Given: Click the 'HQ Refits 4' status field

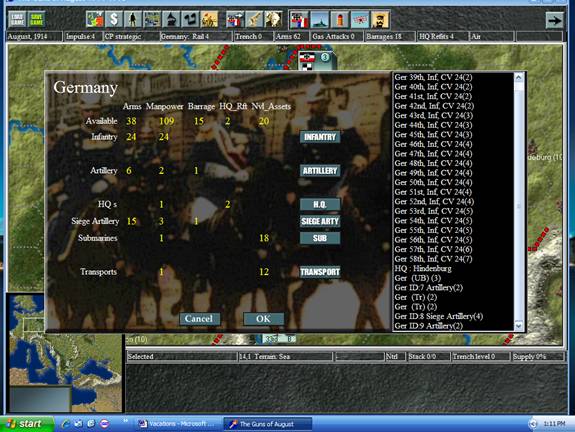Looking at the screenshot, I should pyautogui.click(x=443, y=37).
